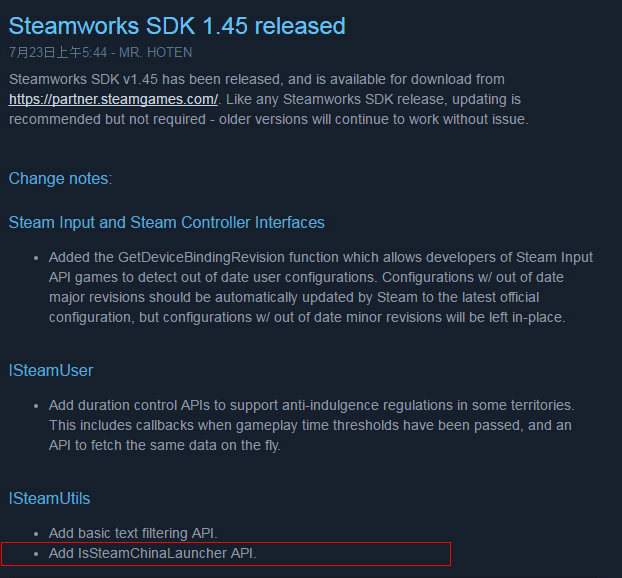This screenshot has width=622, height=578.
Task: Click the text 'older versions will continue to work'
Action: [305, 119]
